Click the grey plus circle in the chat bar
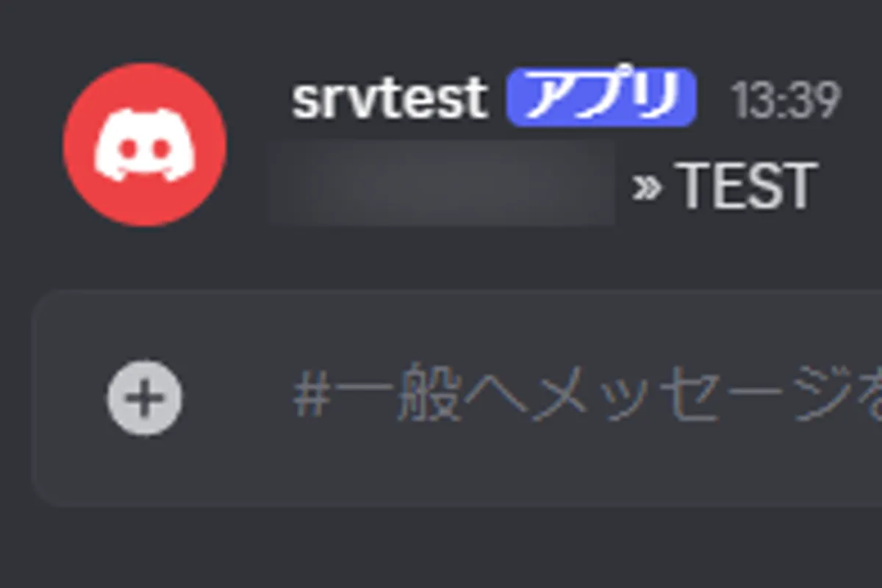 pyautogui.click(x=145, y=398)
